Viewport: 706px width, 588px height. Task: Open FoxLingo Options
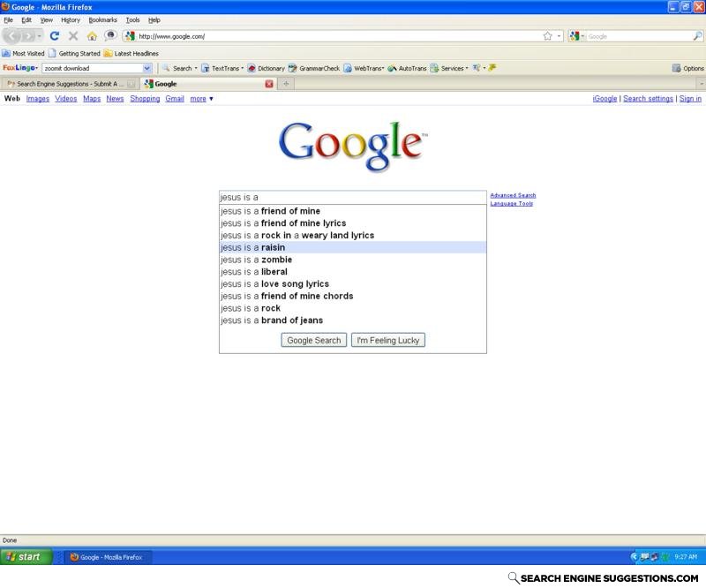pos(688,68)
